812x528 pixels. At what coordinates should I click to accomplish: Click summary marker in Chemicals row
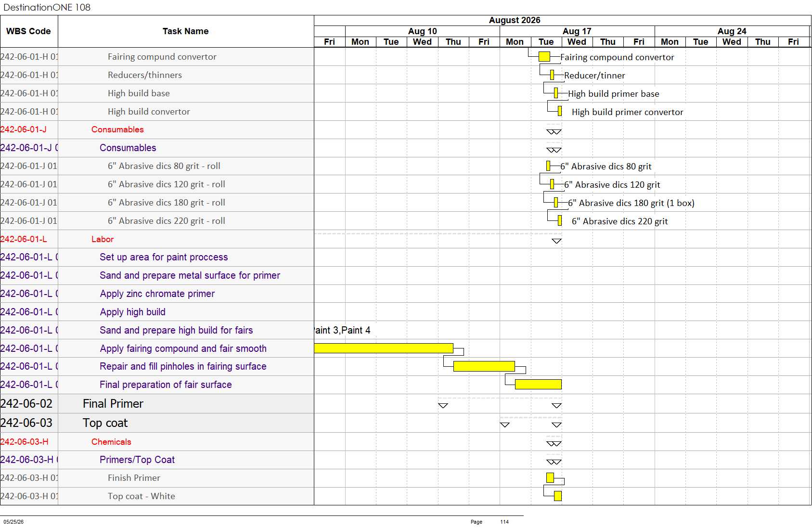pos(554,444)
